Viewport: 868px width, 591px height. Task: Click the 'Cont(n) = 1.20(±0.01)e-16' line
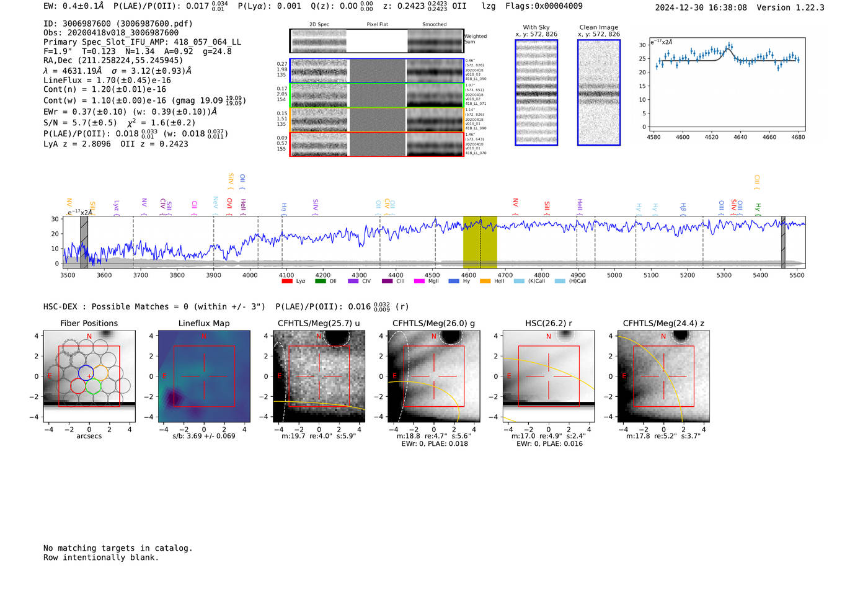105,89
